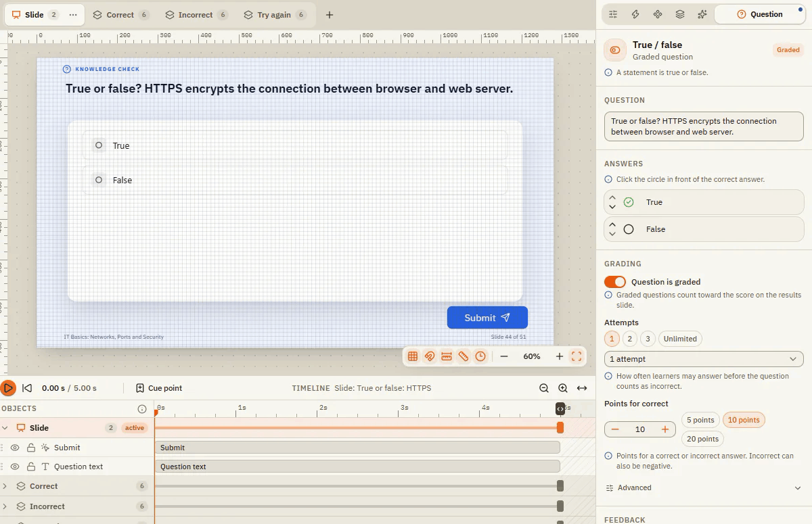Image resolution: width=812 pixels, height=524 pixels.
Task: Expand the Correct layer in the timeline
Action: pos(5,486)
